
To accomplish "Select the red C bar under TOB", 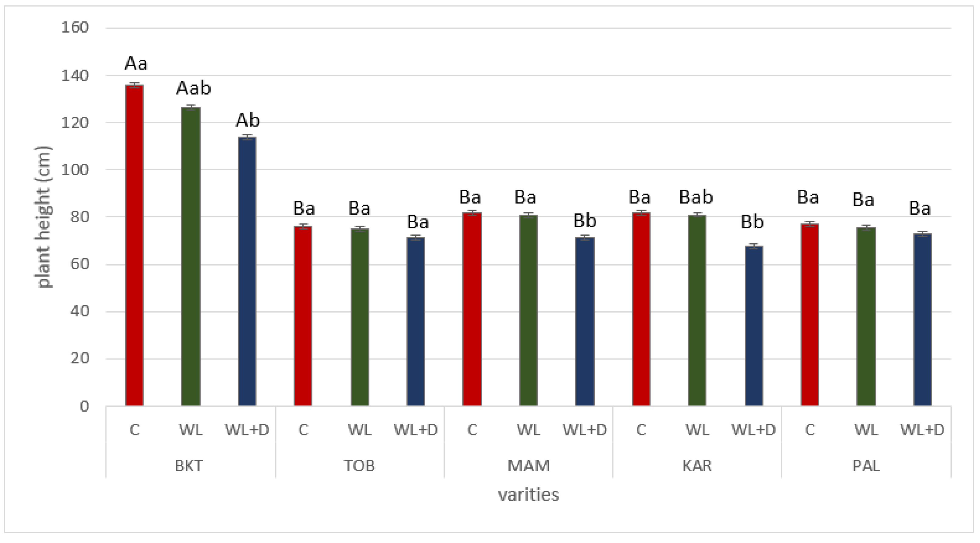I will pyautogui.click(x=303, y=316).
